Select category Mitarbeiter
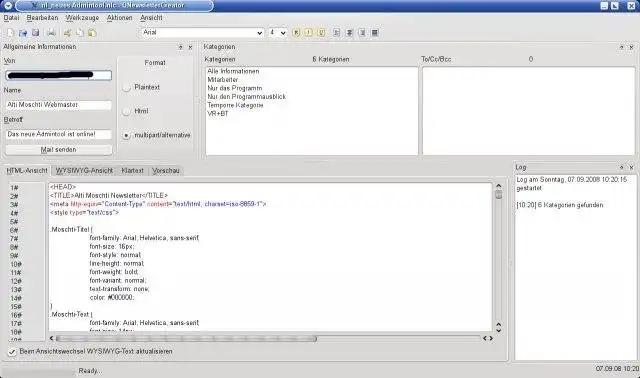This screenshot has width=640, height=378. tap(223, 80)
